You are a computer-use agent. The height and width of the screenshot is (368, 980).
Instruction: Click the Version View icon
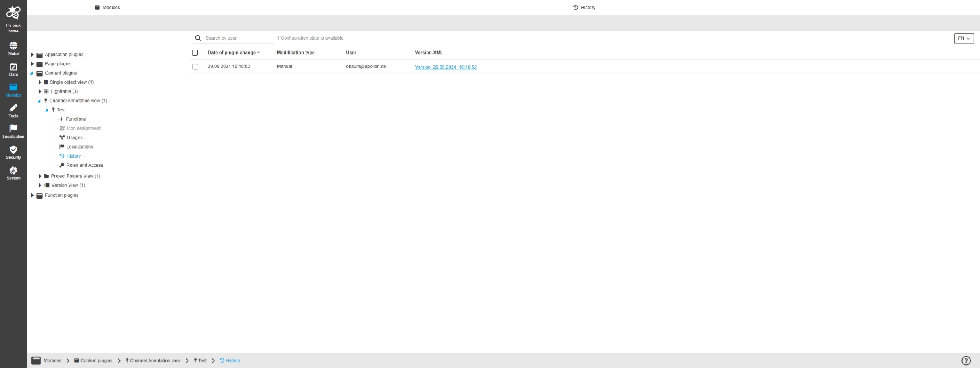pos(47,185)
